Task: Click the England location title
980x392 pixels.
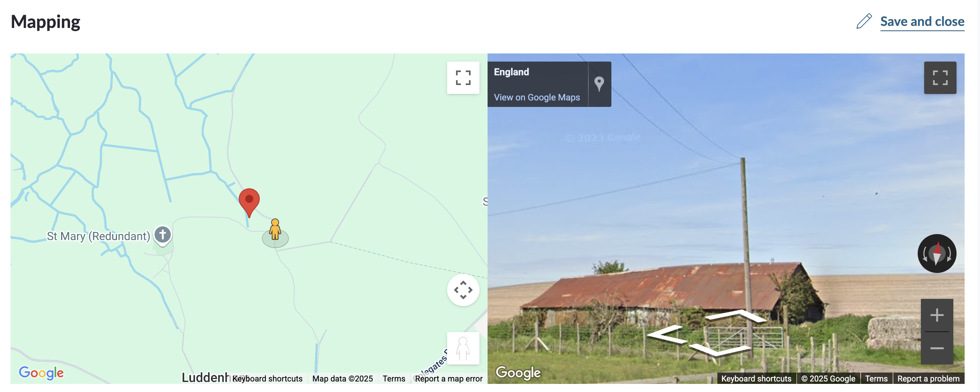Action: point(511,72)
